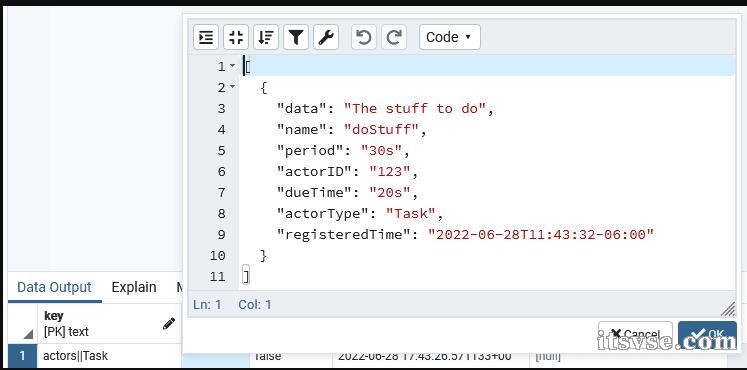The image size is (747, 370).
Task: Click the editor resize grip handle
Action: pyautogui.click(x=728, y=310)
